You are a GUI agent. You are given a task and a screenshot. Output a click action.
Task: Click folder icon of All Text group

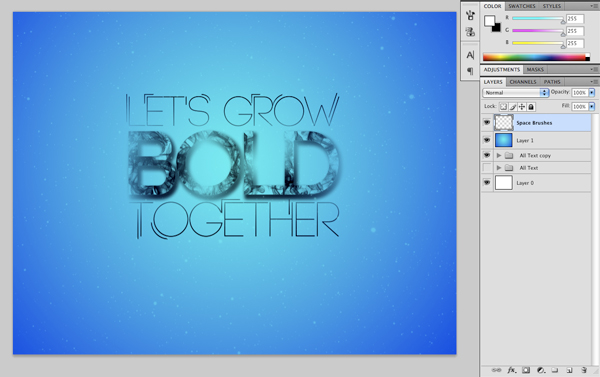pos(509,168)
